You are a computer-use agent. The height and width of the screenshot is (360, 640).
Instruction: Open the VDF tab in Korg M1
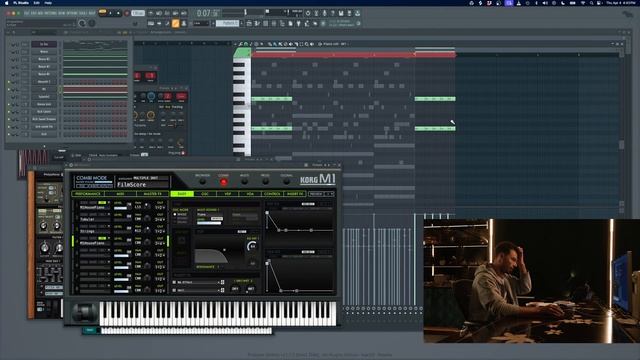point(228,194)
